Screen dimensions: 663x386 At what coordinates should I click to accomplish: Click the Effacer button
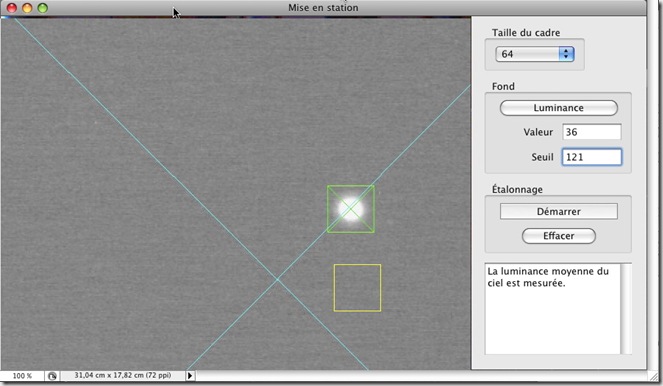tap(559, 236)
